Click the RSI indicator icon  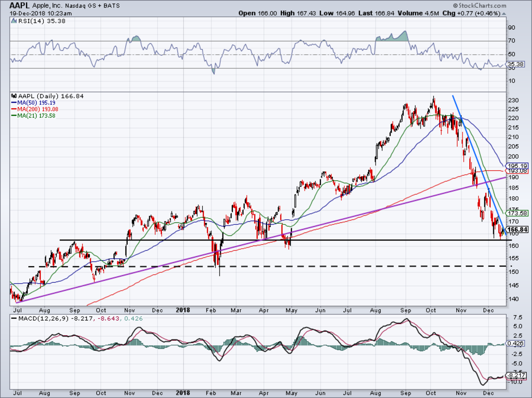click(x=14, y=20)
